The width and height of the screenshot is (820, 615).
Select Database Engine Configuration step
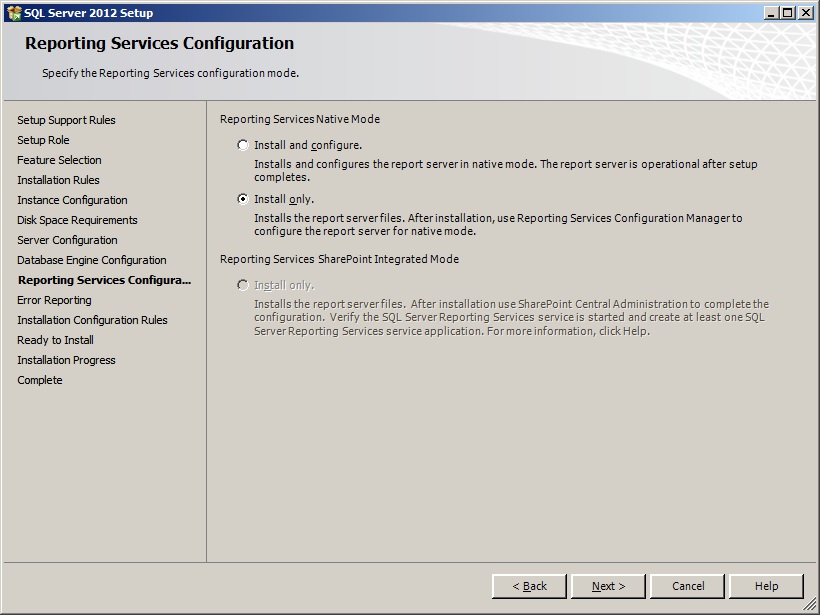click(x=91, y=260)
